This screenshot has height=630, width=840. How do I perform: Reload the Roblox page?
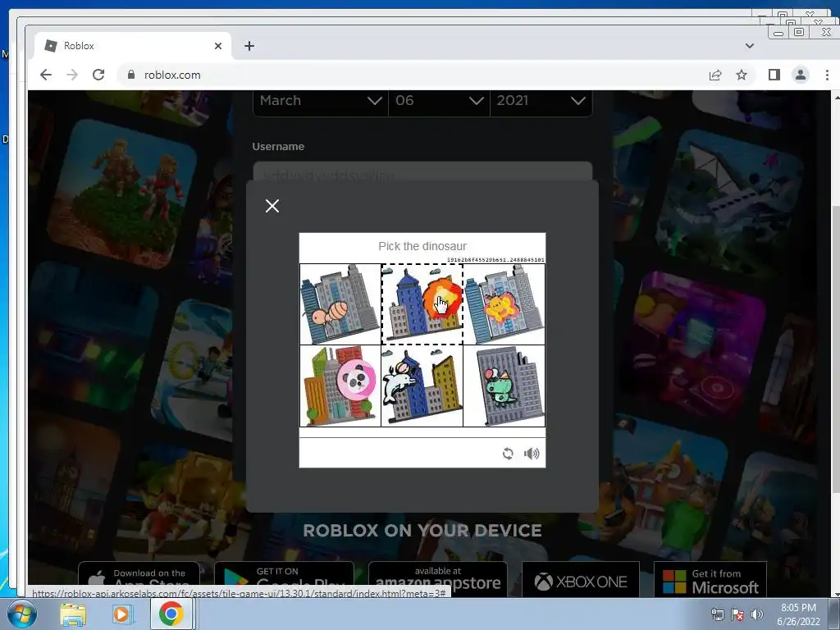tap(98, 75)
